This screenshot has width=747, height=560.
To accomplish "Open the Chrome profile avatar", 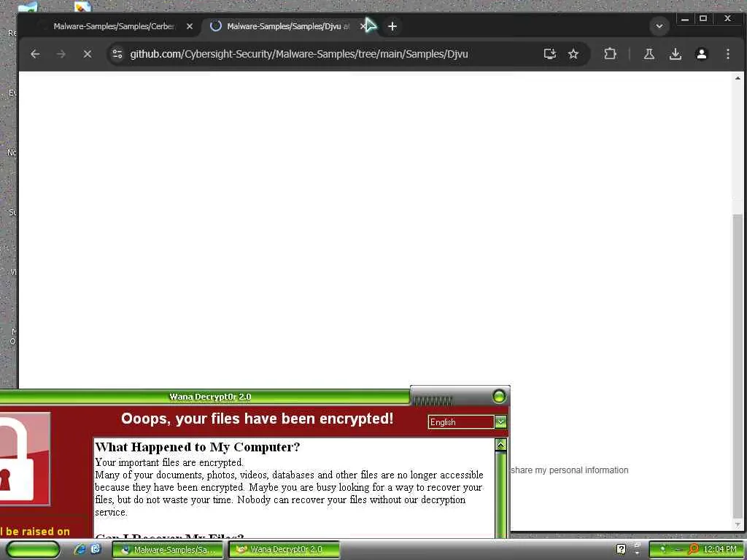I will click(701, 54).
